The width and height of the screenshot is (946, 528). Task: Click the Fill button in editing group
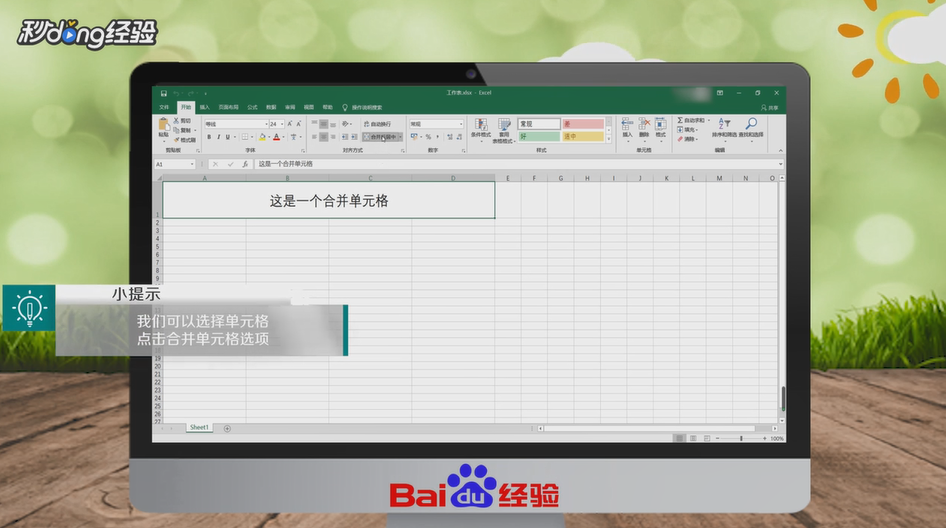(x=687, y=130)
